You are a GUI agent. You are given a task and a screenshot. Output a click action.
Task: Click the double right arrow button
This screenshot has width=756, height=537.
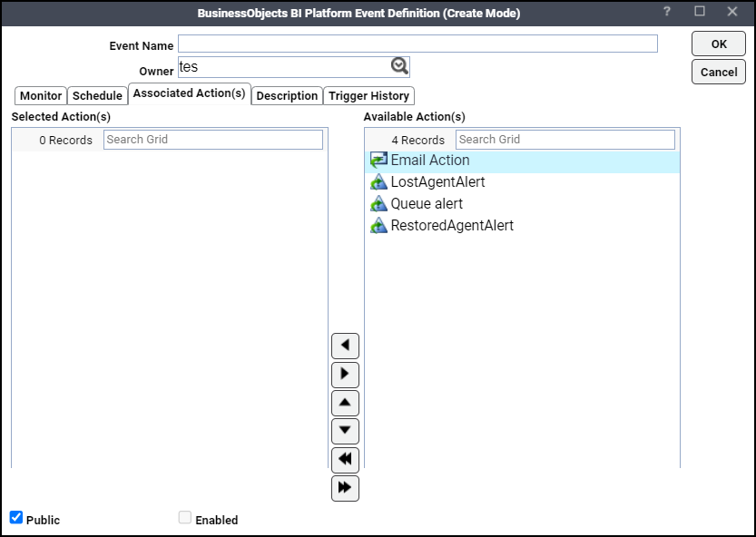coord(345,488)
